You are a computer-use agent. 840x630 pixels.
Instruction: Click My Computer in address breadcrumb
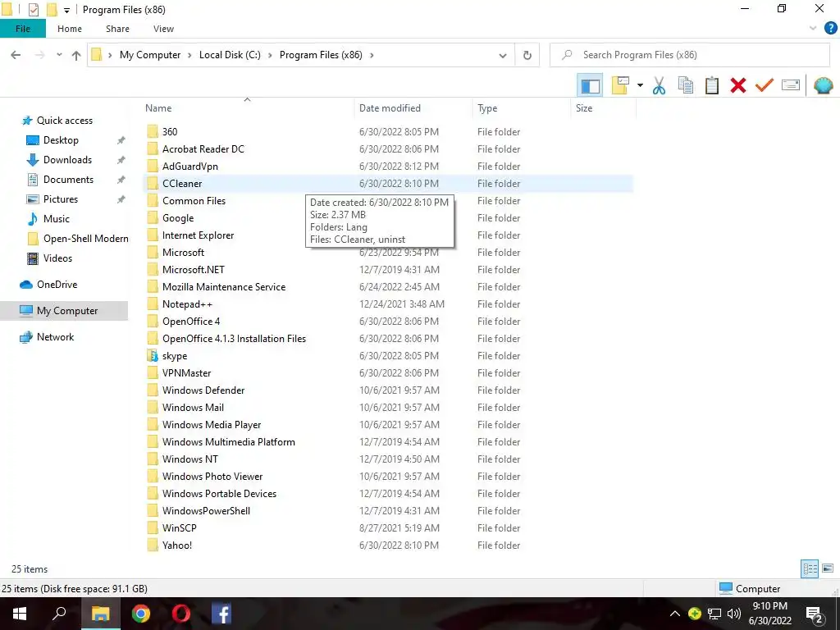click(x=150, y=55)
